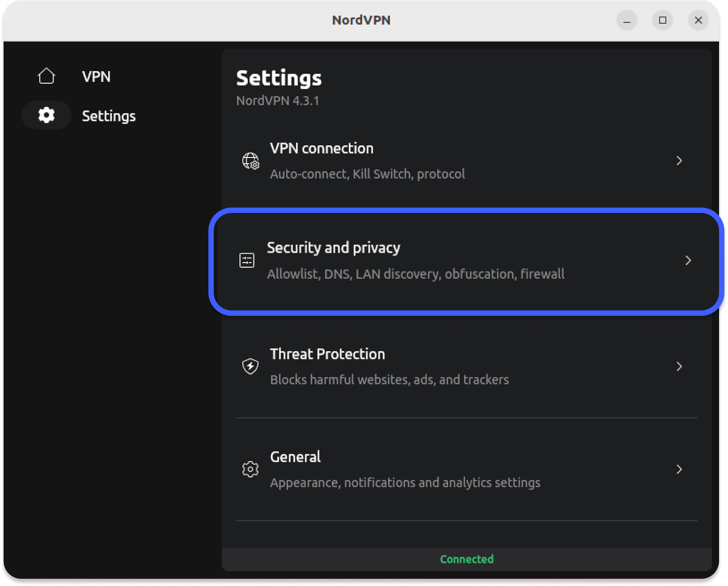Click the home icon in the sidebar
The width and height of the screenshot is (728, 586).
coord(47,76)
